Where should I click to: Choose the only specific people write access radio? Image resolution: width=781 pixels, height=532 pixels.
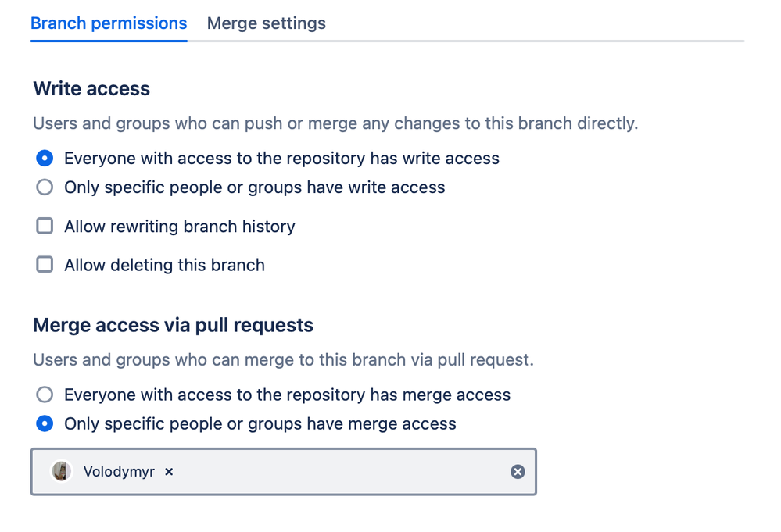point(45,187)
